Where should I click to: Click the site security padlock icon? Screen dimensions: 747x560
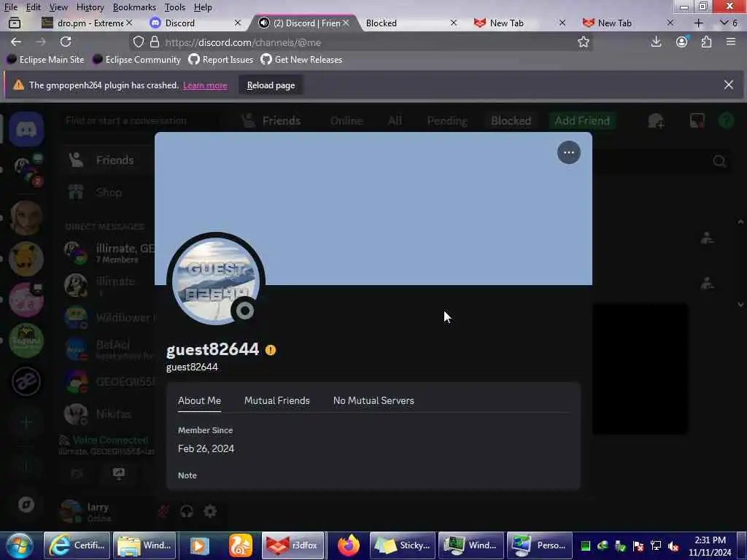click(x=155, y=42)
